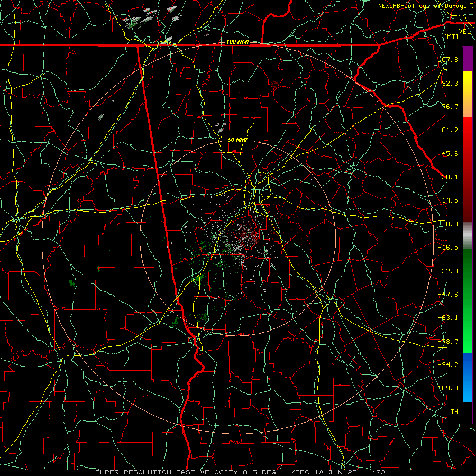
Task: Click the NEXLAB-College of DuPage credit text
Action: tap(426, 6)
